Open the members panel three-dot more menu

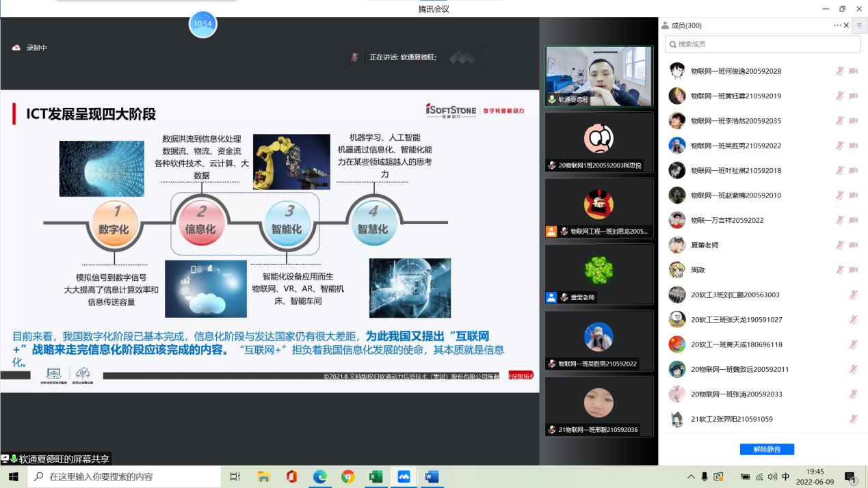[x=837, y=25]
